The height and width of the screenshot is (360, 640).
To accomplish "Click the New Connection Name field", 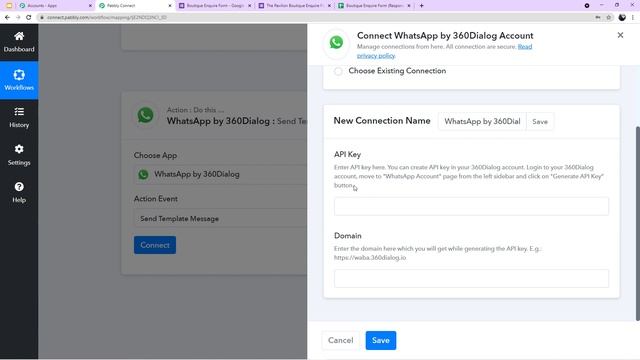I will [482, 122].
